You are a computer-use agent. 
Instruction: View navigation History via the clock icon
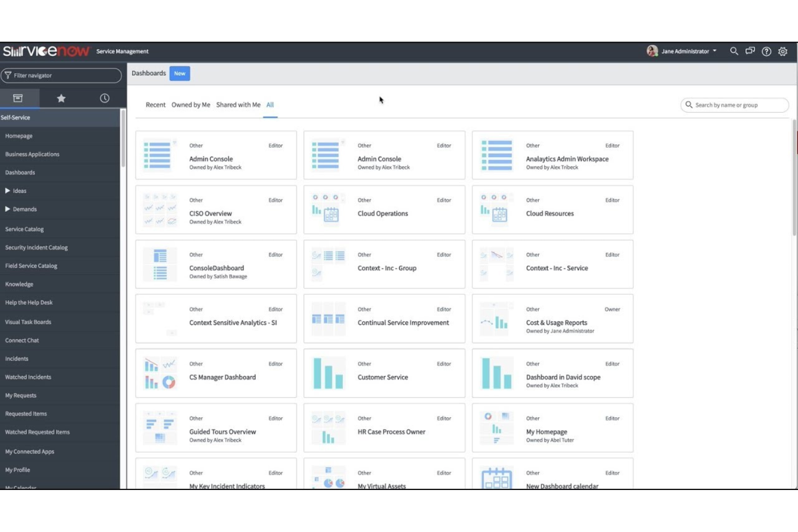pyautogui.click(x=104, y=98)
